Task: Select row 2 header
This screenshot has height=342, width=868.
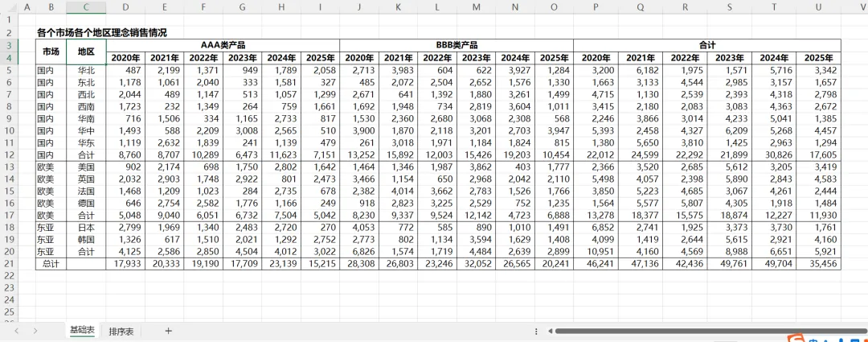Action: click(x=10, y=33)
